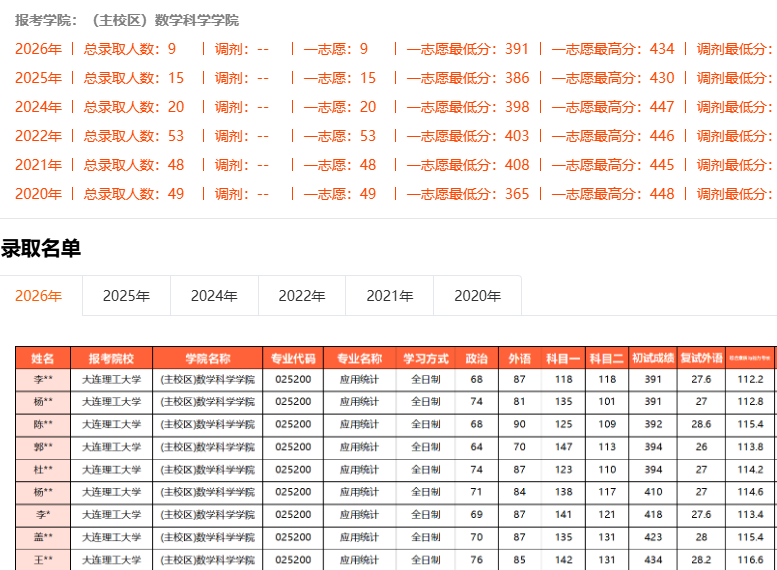The image size is (777, 570).
Task: Click the 初试成绩 cell showing 392
Action: click(653, 424)
